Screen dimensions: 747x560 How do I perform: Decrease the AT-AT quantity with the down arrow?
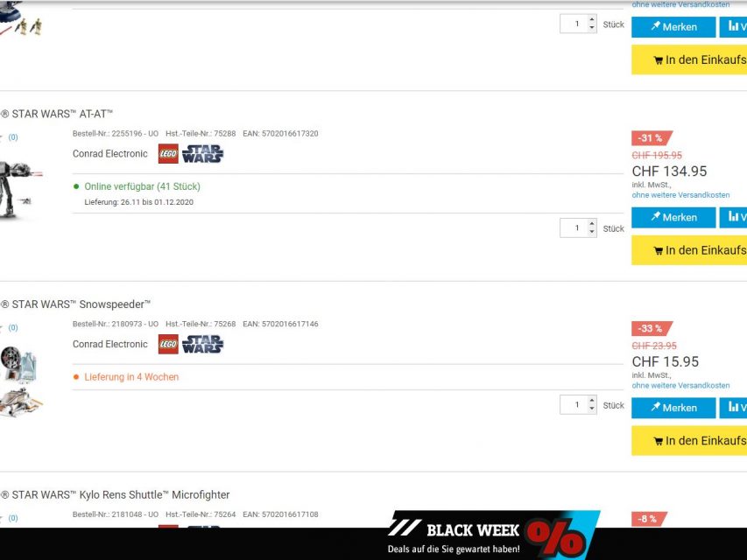click(x=592, y=232)
